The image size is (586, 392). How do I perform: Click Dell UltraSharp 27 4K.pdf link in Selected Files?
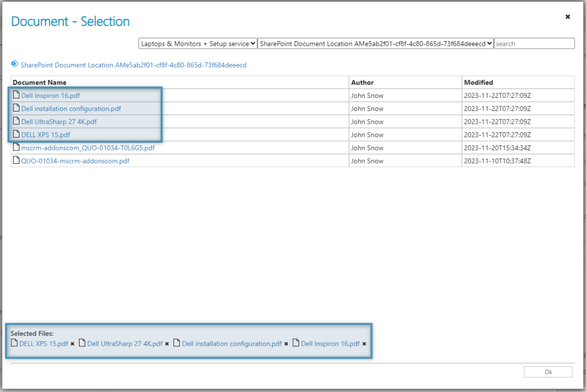[125, 344]
